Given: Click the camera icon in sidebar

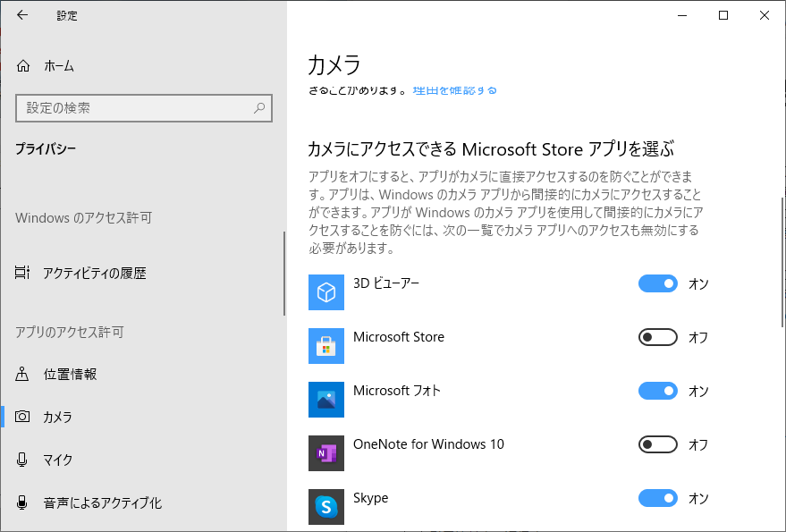Looking at the screenshot, I should click(22, 417).
